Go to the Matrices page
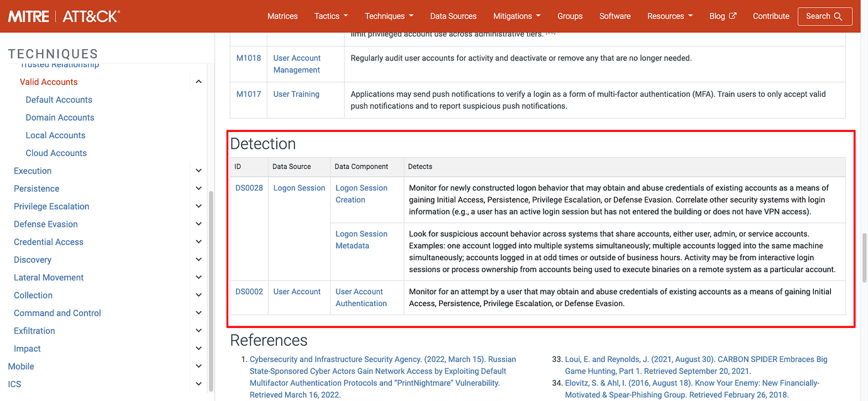Screen dimensions: 868x401 pyautogui.click(x=282, y=16)
